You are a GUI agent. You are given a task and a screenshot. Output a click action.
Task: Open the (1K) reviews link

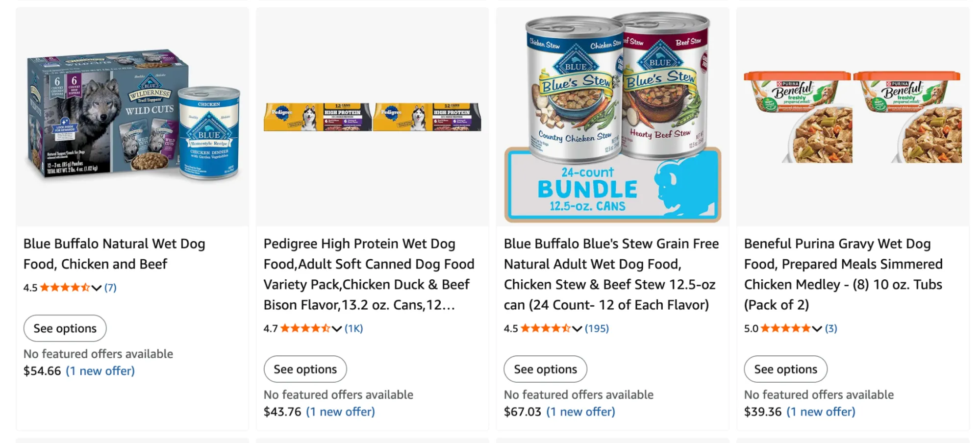[x=354, y=328]
